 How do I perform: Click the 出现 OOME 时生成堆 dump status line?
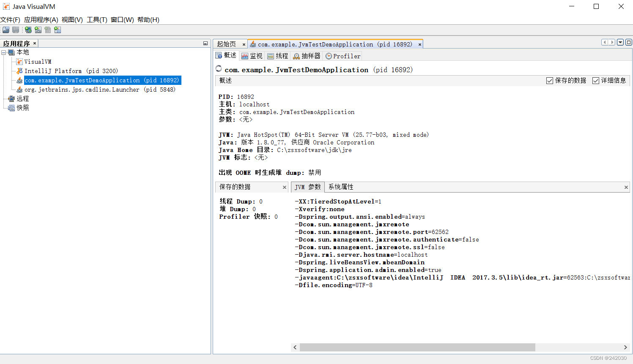[270, 173]
